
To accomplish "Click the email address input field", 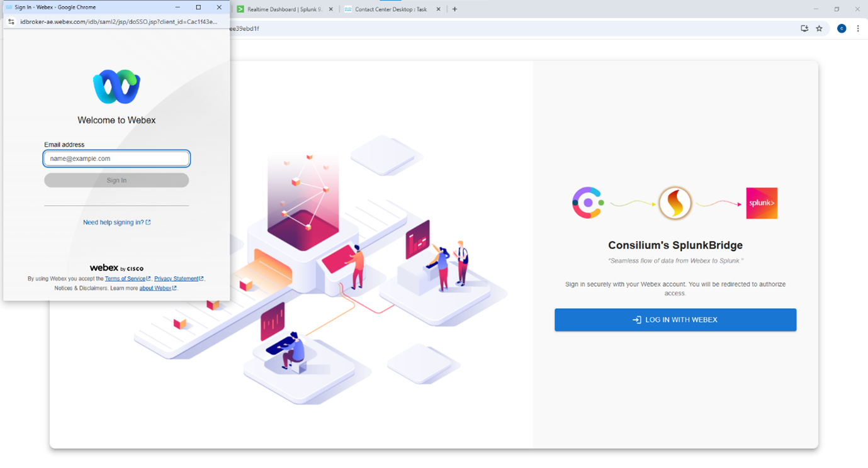I will (116, 159).
